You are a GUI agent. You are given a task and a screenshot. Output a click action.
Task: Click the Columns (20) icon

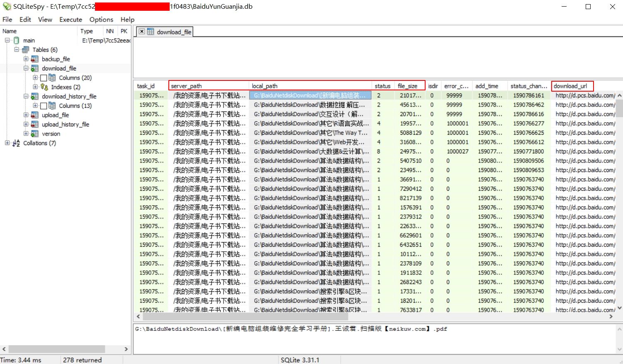52,78
